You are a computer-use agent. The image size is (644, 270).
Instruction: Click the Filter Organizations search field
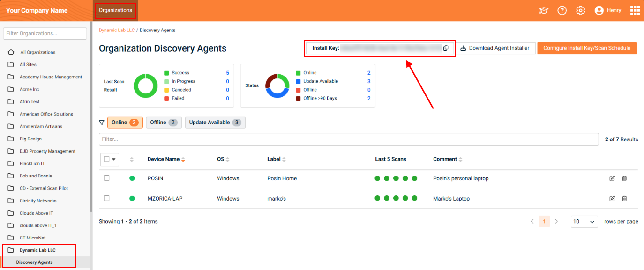coord(45,33)
